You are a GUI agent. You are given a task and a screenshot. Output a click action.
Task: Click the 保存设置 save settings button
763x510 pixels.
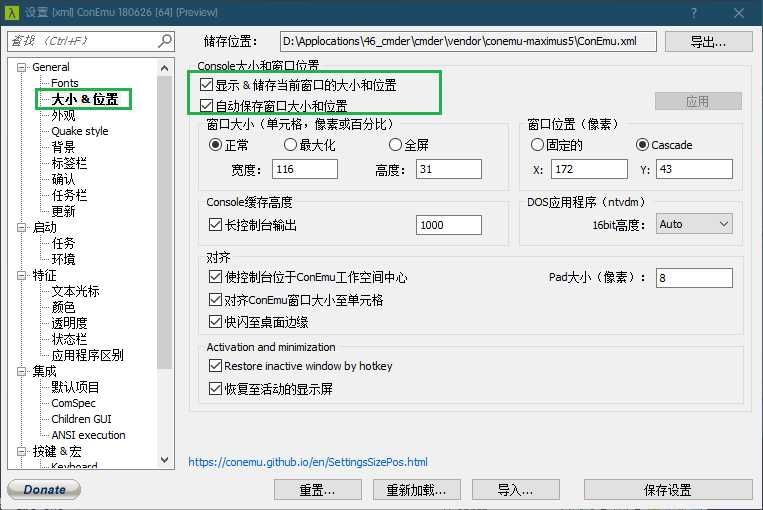point(668,490)
